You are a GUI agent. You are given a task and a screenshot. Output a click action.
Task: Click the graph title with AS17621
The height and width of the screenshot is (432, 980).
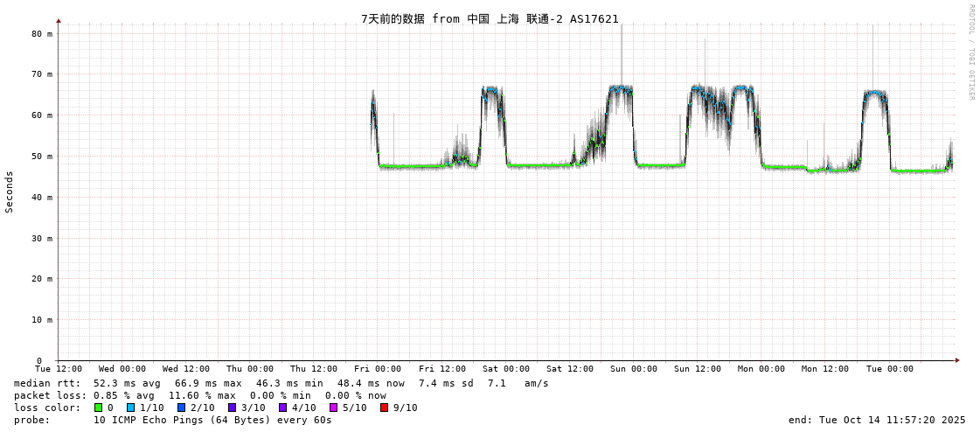(490, 18)
